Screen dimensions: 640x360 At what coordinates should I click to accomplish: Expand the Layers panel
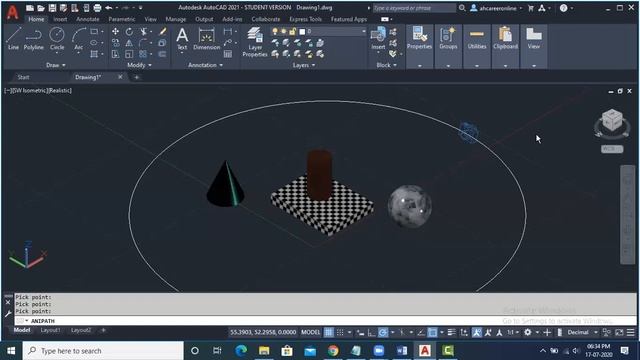(x=304, y=65)
